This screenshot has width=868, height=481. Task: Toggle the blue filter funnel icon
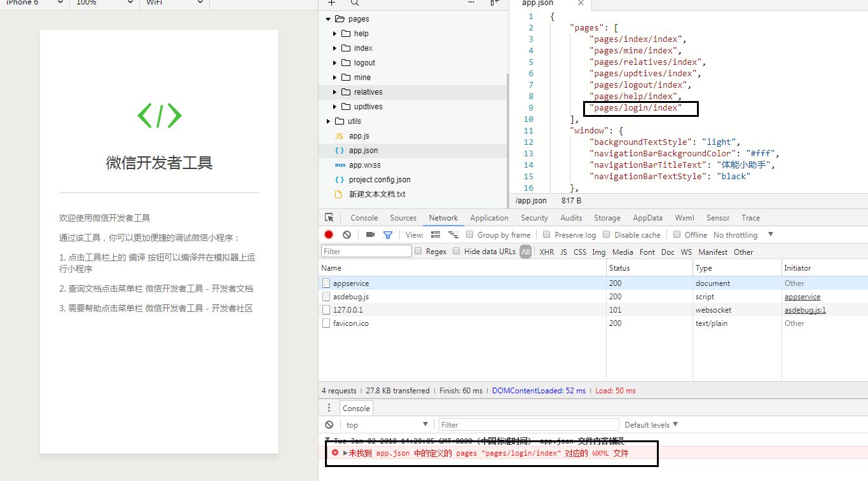[388, 234]
